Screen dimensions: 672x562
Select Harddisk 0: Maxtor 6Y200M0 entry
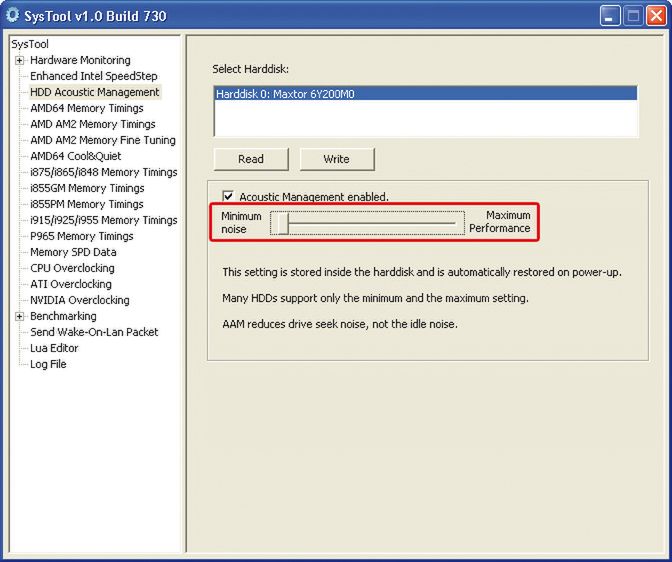pyautogui.click(x=425, y=94)
